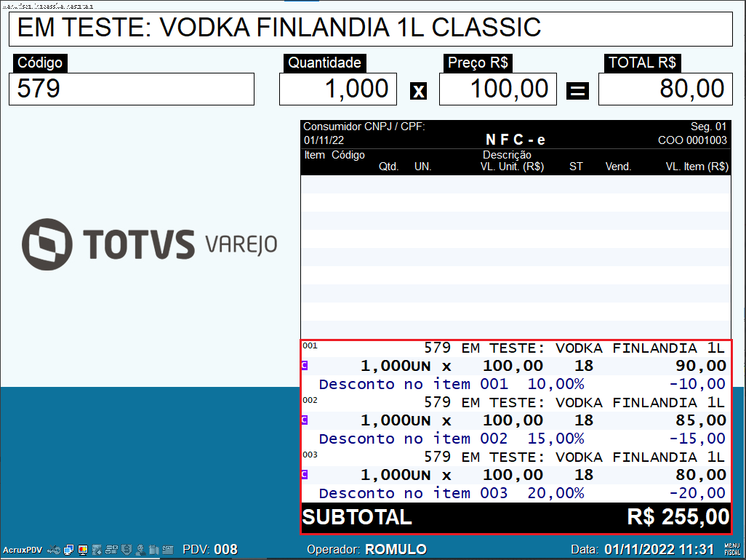Click Consumidor CNPJ / CPF header text
Viewport: 746px width, 560px height.
pyautogui.click(x=364, y=127)
